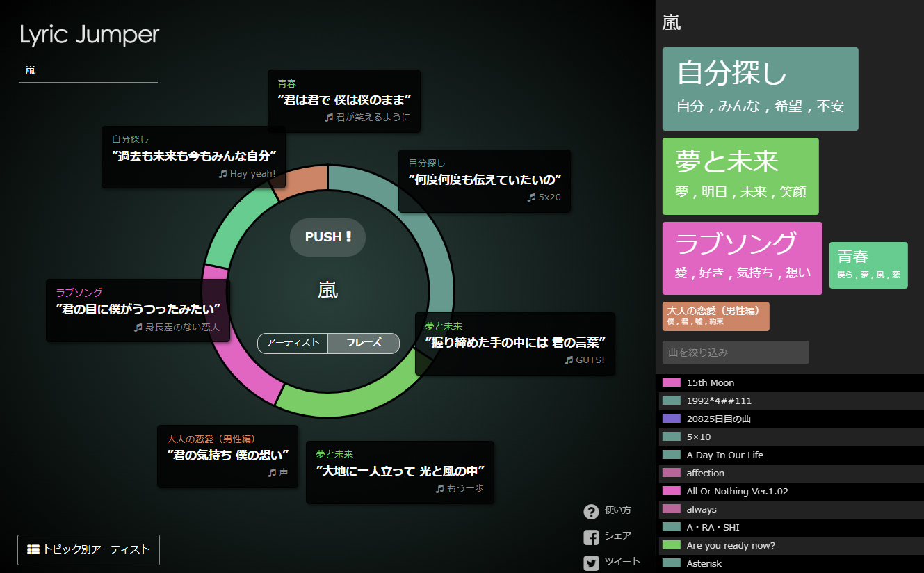This screenshot has width=924, height=573.
Task: Switch to アーティスト mode
Action: (293, 343)
